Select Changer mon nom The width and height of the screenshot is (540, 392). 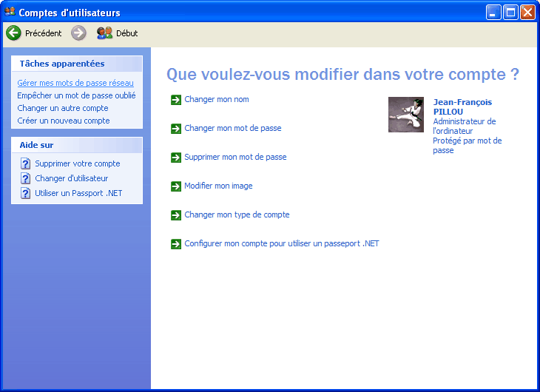(x=217, y=100)
